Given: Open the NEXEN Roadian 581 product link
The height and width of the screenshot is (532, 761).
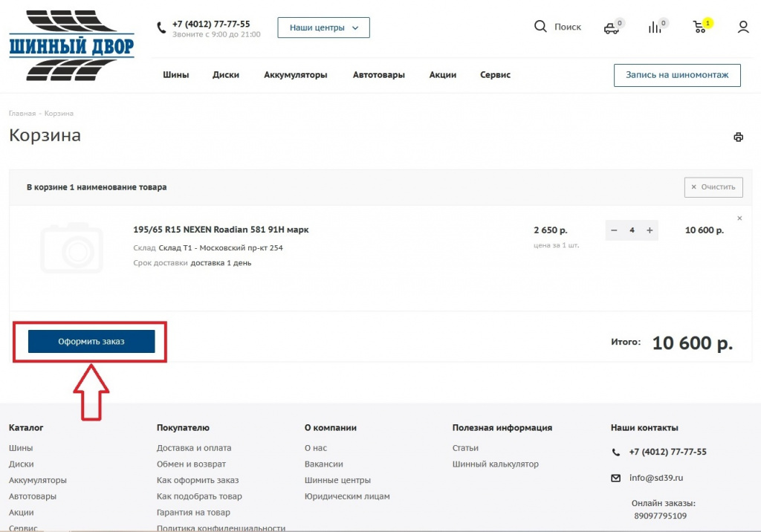Looking at the screenshot, I should pos(221,230).
